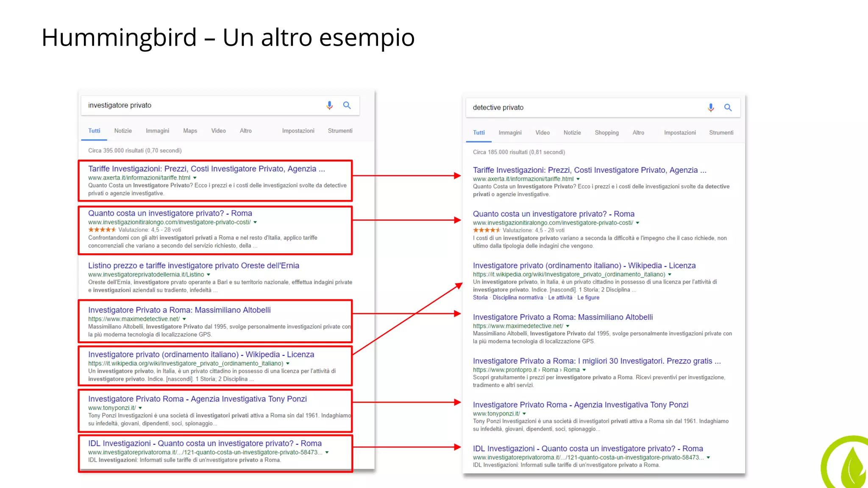The height and width of the screenshot is (488, 868).
Task: Open Notizie tab in left search results
Action: pos(123,131)
